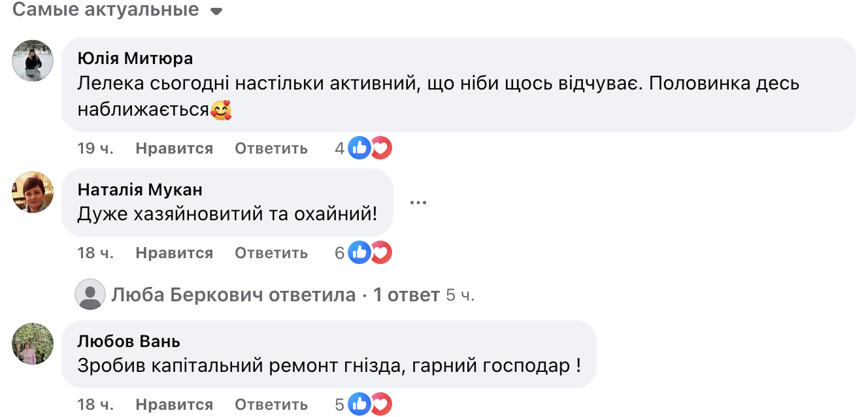Click 'Ответить' under Наталія Мукан's comment
The height and width of the screenshot is (417, 868).
[x=271, y=253]
